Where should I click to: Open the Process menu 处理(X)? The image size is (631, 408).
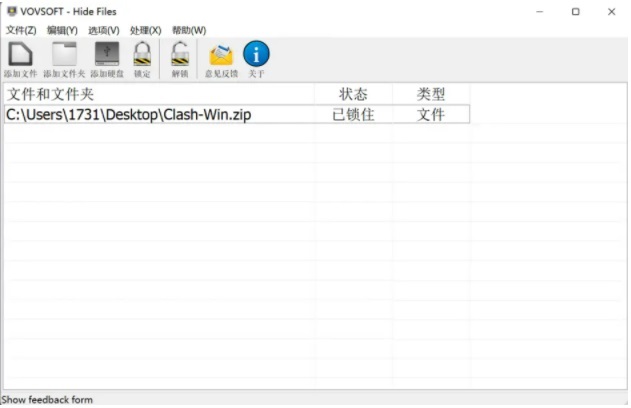145,30
